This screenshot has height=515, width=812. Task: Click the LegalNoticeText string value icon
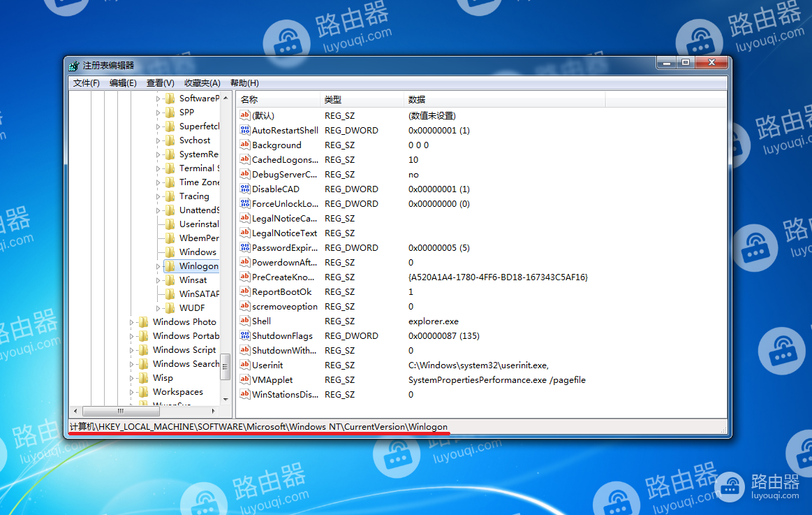tap(245, 233)
